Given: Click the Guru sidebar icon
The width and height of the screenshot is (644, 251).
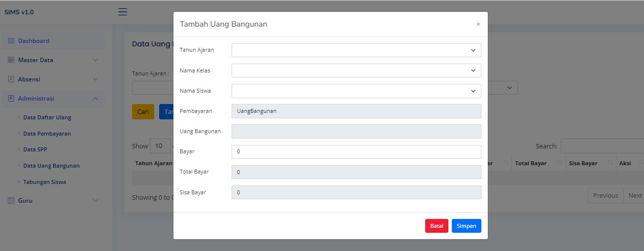Looking at the screenshot, I should point(11,201).
